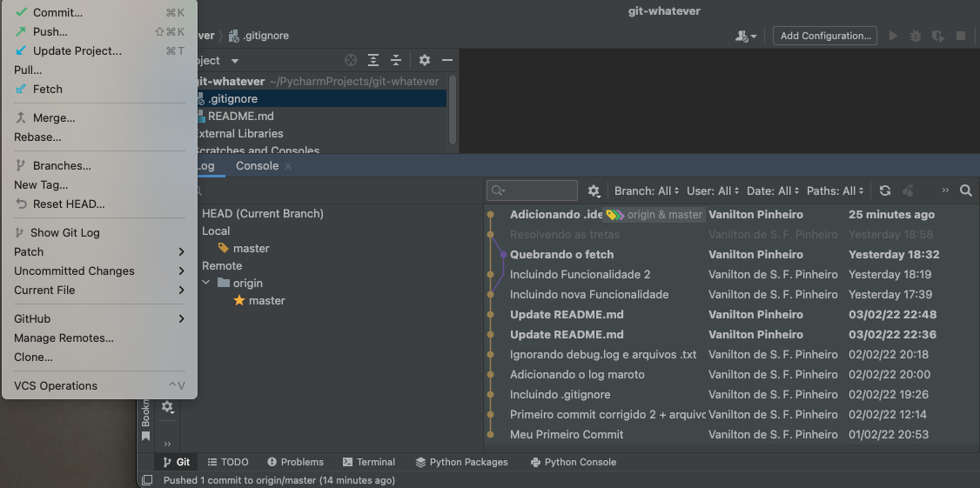980x488 pixels.
Task: Select Show Git Log menu item
Action: 99,233
